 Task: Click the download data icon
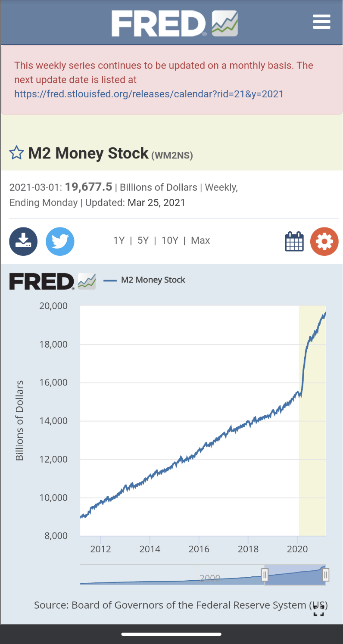point(23,241)
